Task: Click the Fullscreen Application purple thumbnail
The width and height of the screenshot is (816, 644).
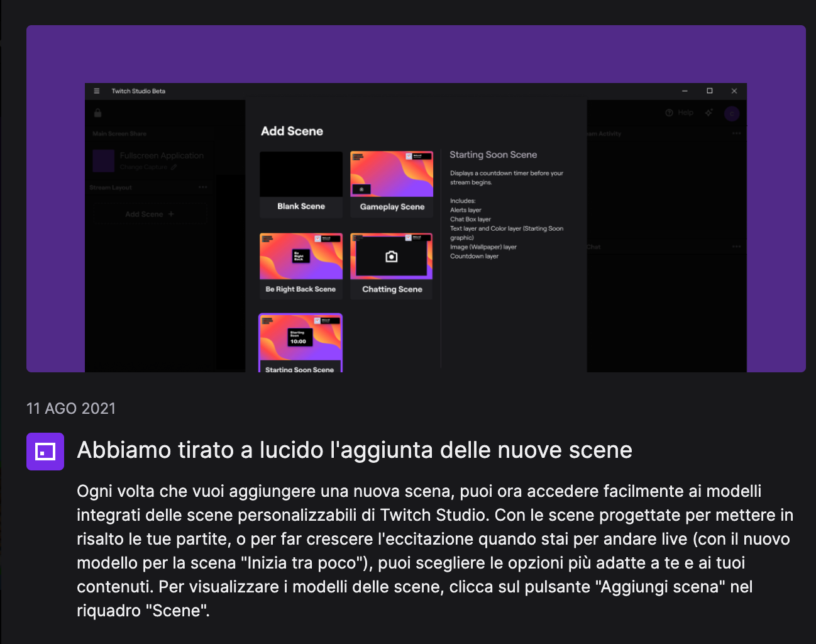Action: click(104, 161)
